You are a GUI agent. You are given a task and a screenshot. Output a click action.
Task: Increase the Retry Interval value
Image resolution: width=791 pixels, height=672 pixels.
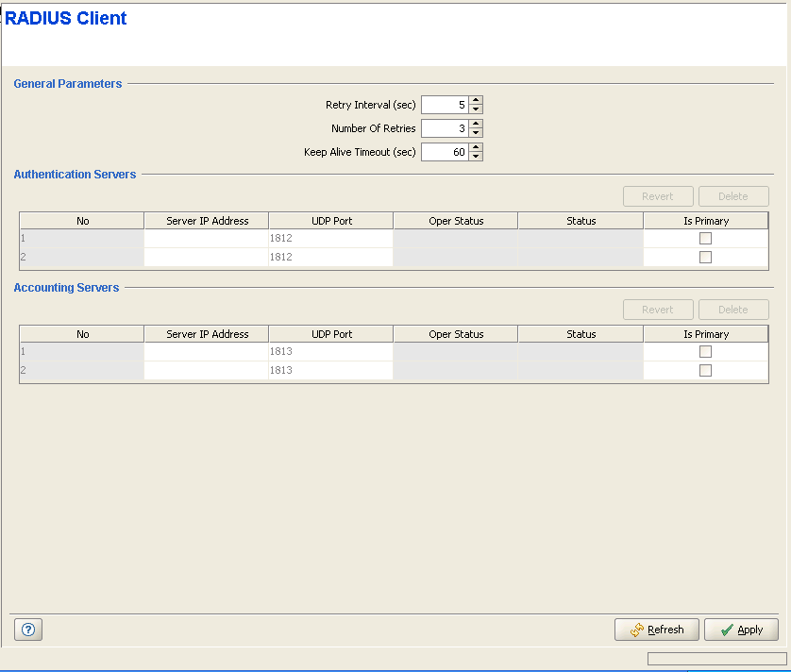click(476, 101)
